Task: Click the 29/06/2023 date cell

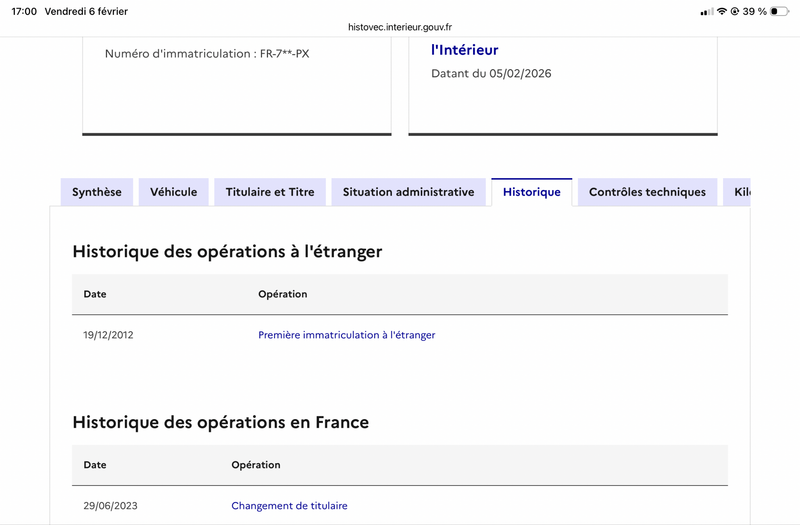Action: pos(110,506)
